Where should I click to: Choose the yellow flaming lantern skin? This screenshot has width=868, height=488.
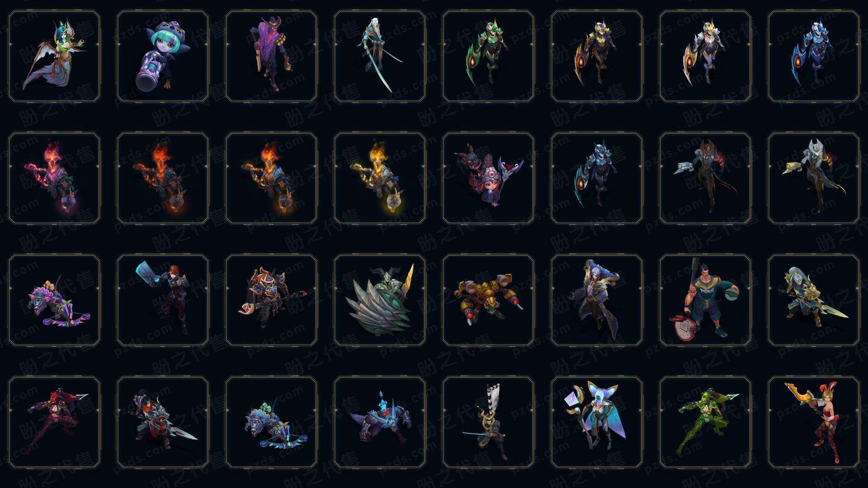pyautogui.click(x=380, y=178)
